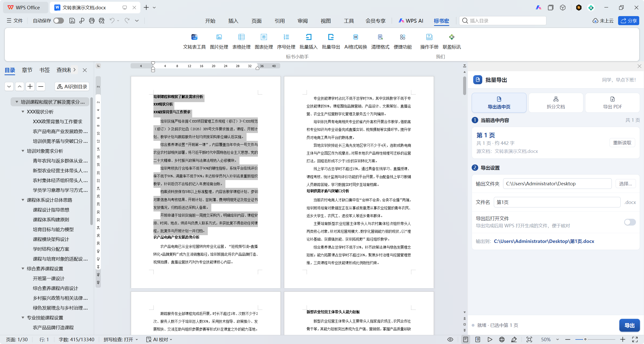Click the 分享 share button
The width and height of the screenshot is (644, 344).
(x=628, y=21)
